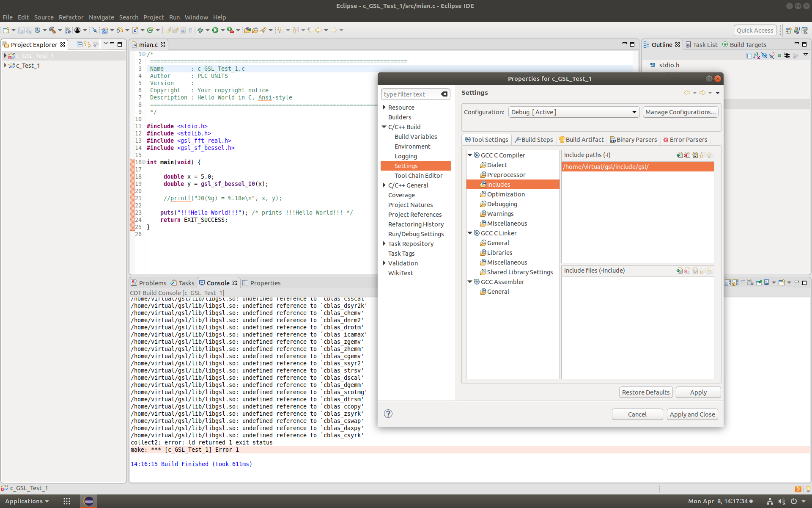Click the New file icon in main toolbar

6,30
